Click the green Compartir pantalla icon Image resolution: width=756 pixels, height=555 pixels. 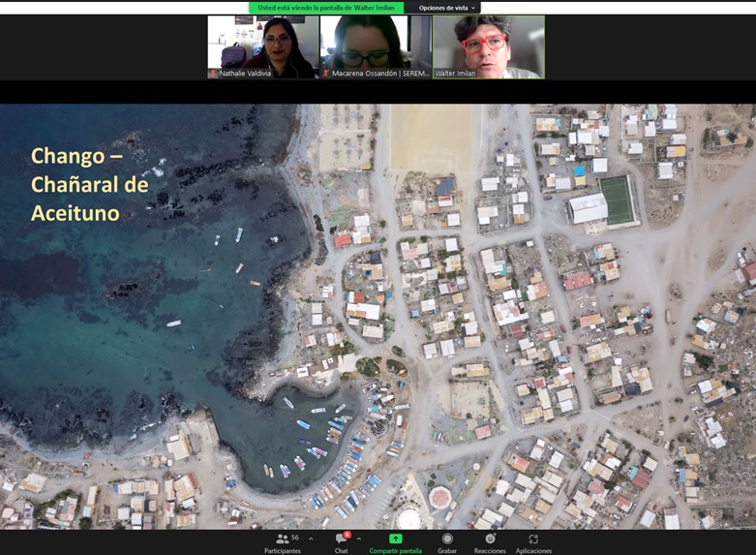[395, 539]
